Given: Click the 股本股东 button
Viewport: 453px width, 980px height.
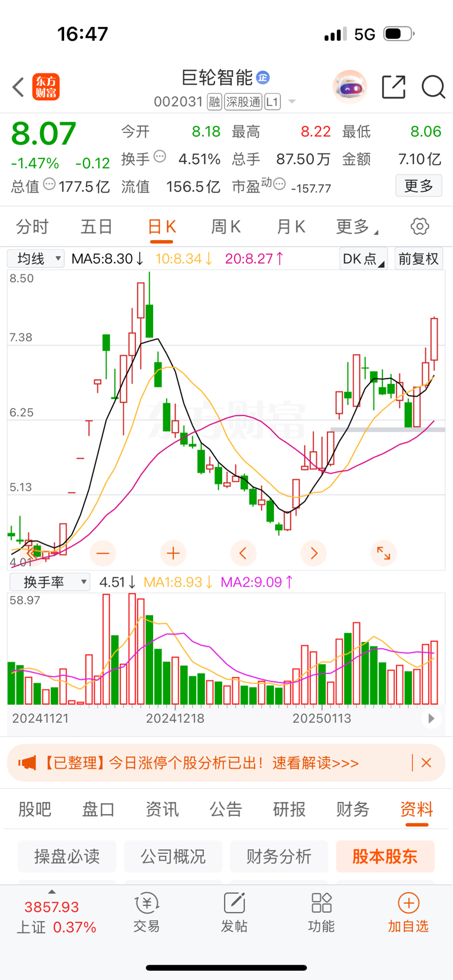Looking at the screenshot, I should 385,856.
